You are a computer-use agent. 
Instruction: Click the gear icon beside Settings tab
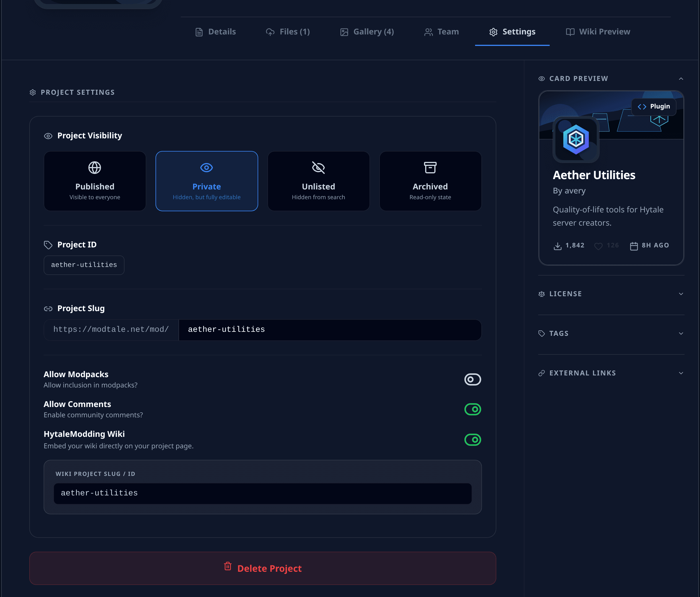click(493, 32)
